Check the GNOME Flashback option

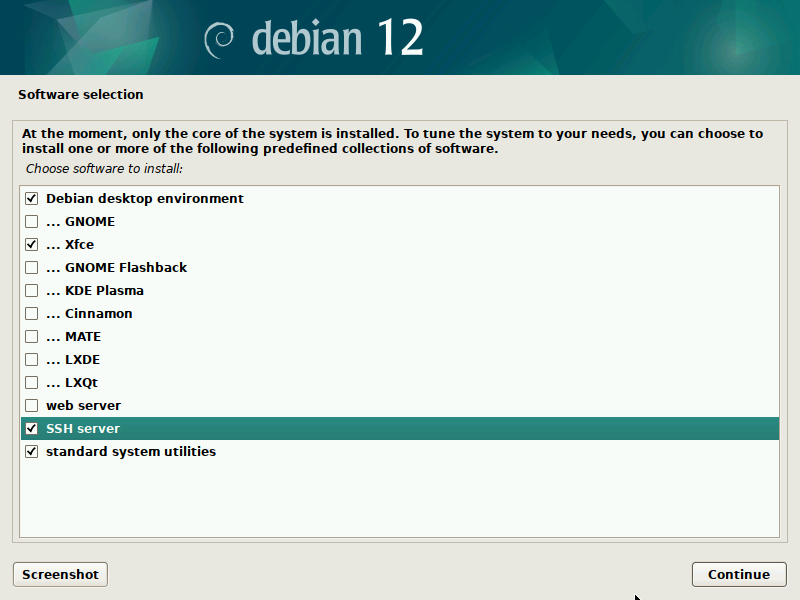click(31, 267)
